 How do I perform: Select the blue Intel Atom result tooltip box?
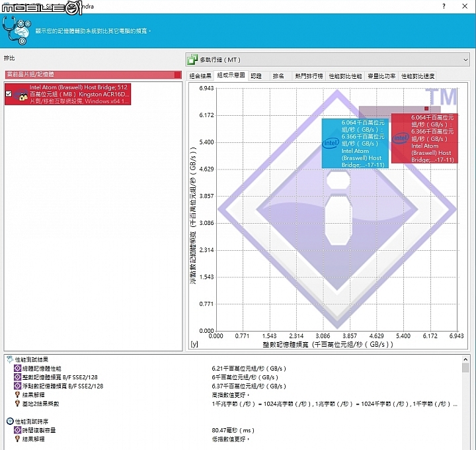coord(355,143)
